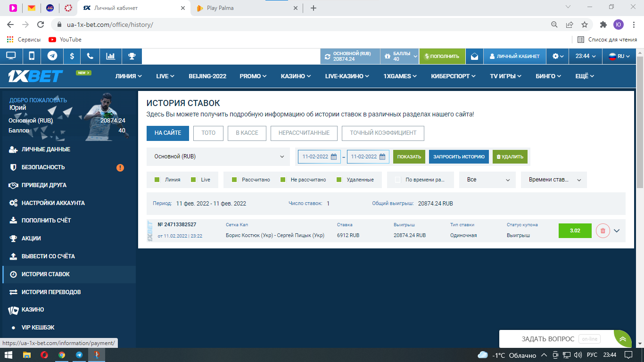The width and height of the screenshot is (644, 362).
Task: Open the statistics bar chart icon
Action: 111,56
